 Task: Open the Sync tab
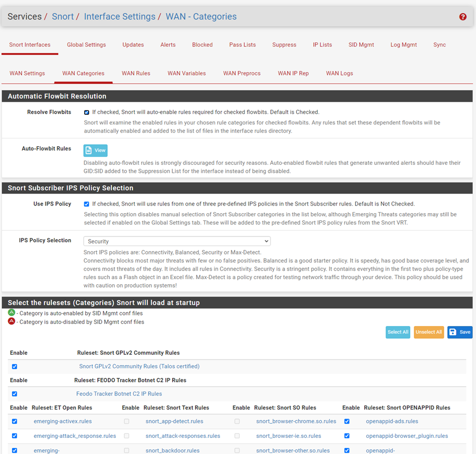[x=439, y=45]
